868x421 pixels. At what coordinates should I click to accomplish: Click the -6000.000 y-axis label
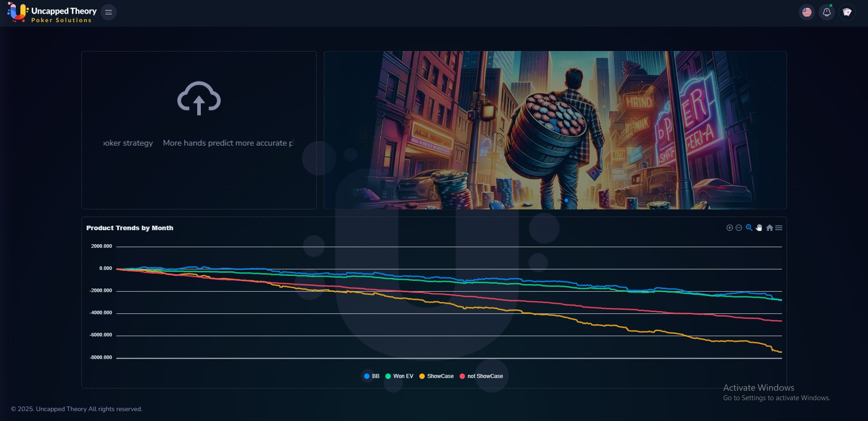[100, 335]
